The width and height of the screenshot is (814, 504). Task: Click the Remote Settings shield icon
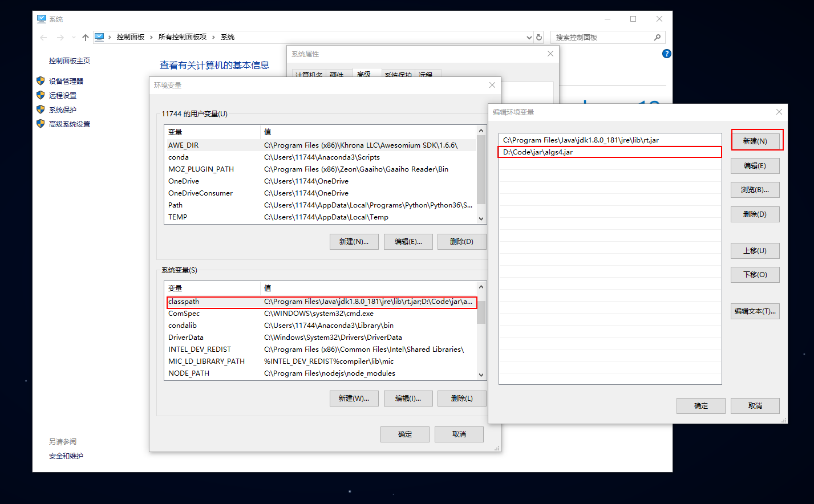tap(41, 95)
